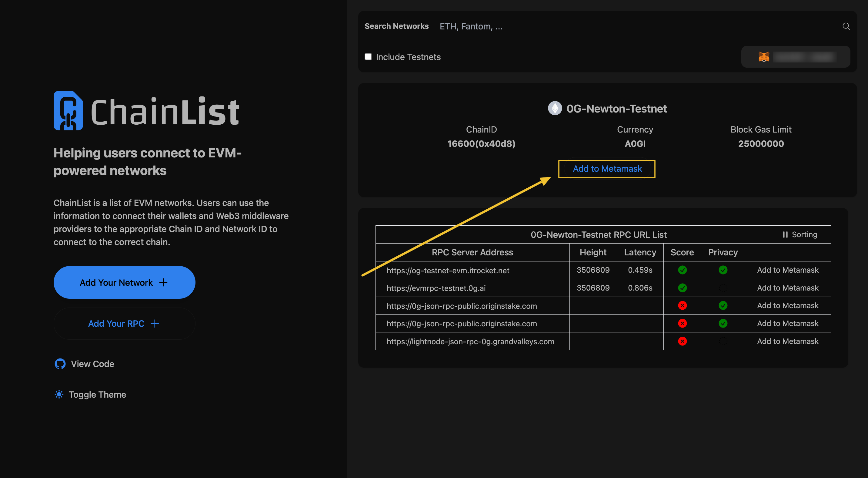Click the search magnifier icon
This screenshot has height=478, width=868.
coord(846,26)
